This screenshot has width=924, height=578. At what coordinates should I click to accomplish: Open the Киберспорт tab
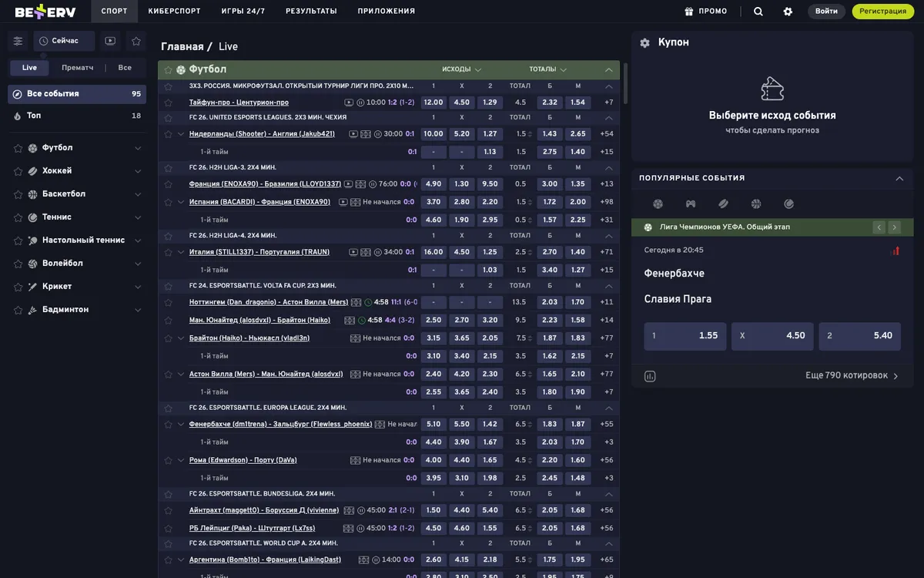174,12
